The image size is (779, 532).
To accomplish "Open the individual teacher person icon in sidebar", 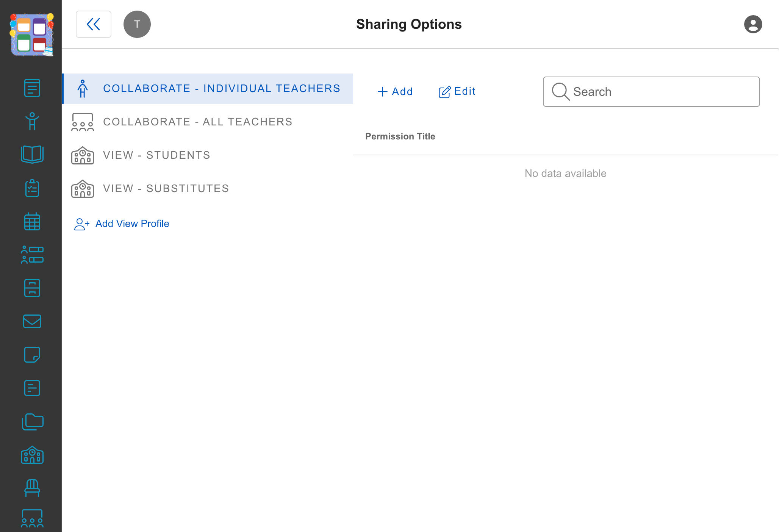I will coord(32,121).
